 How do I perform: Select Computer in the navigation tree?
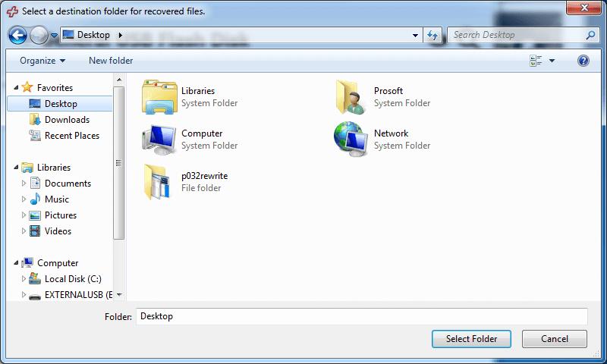tap(58, 263)
